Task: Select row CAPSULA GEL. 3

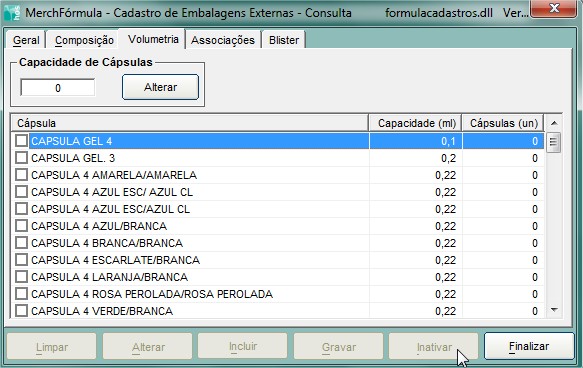Action: tap(277, 158)
